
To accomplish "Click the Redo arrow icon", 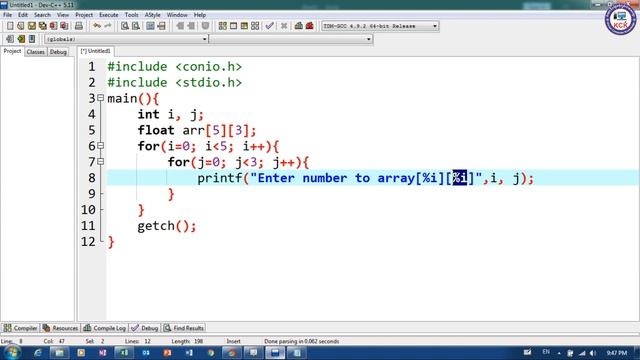I will coord(108,26).
